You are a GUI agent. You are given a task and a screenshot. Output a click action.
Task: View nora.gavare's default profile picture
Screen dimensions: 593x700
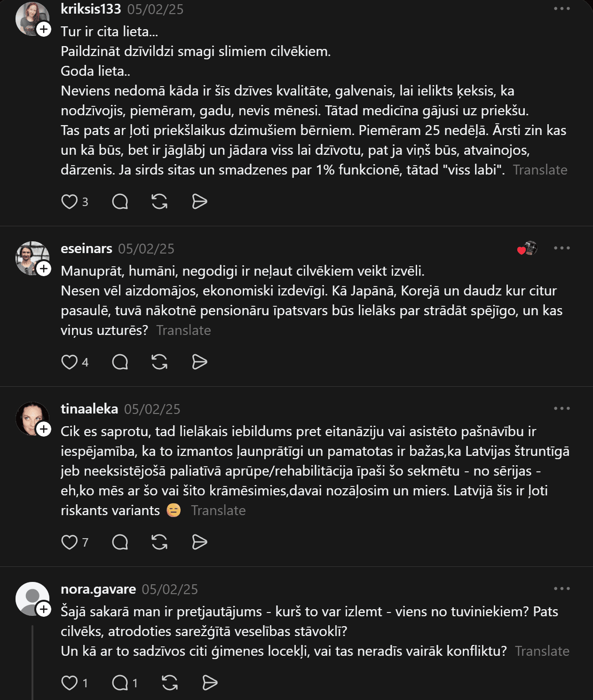tap(32, 598)
